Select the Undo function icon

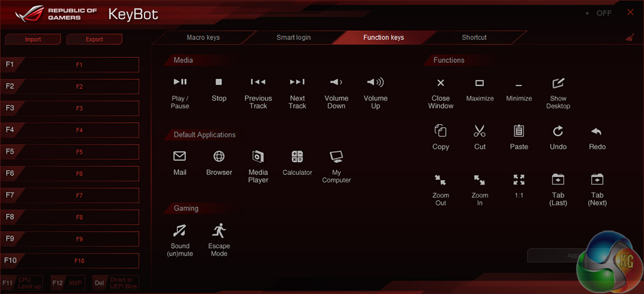coord(558,131)
